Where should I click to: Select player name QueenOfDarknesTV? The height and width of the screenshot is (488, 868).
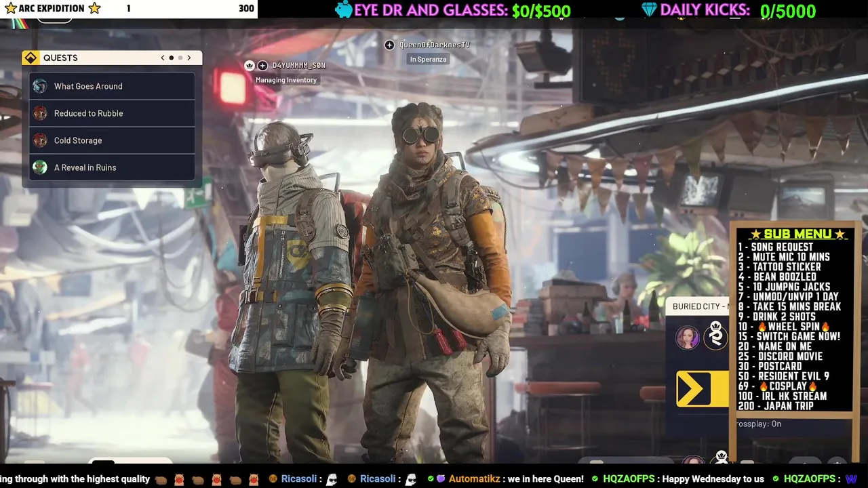point(434,45)
